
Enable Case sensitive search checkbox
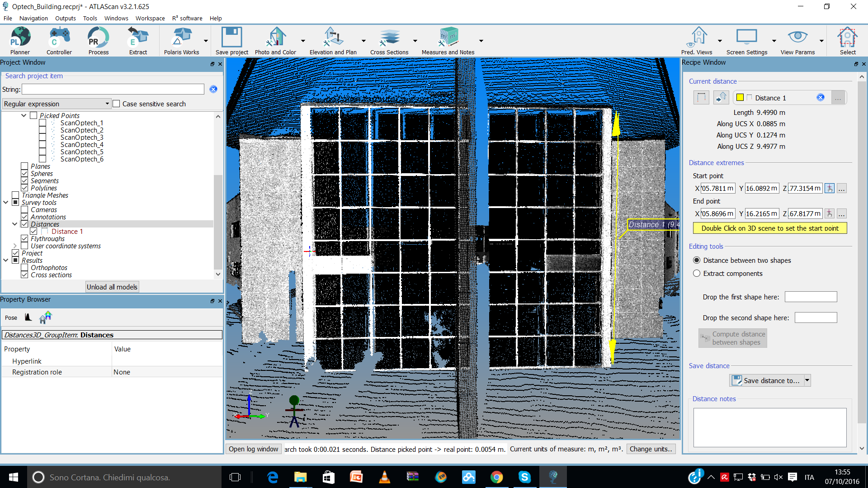pos(117,104)
